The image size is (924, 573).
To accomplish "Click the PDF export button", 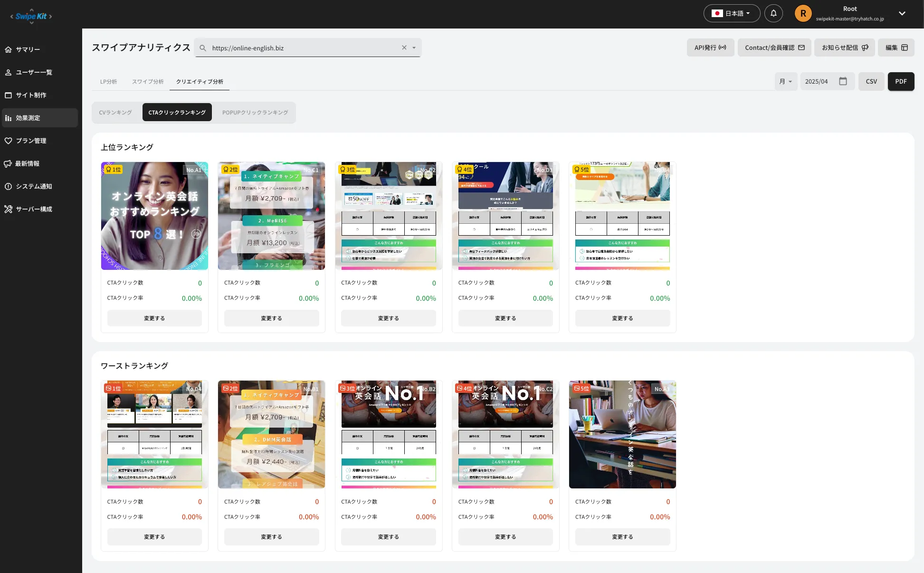I will tap(901, 81).
